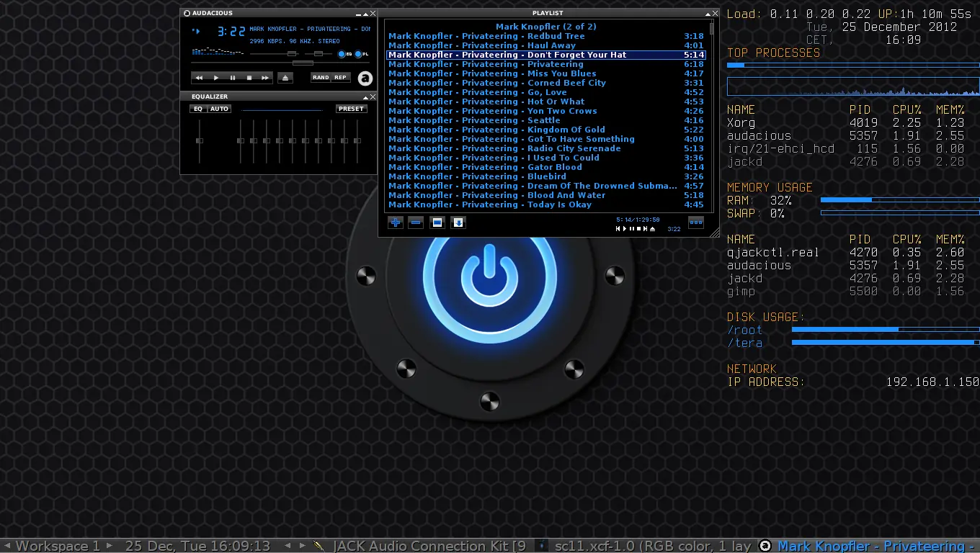The width and height of the screenshot is (980, 553).
Task: Select the track 'Radio City Serenade'
Action: tap(545, 148)
